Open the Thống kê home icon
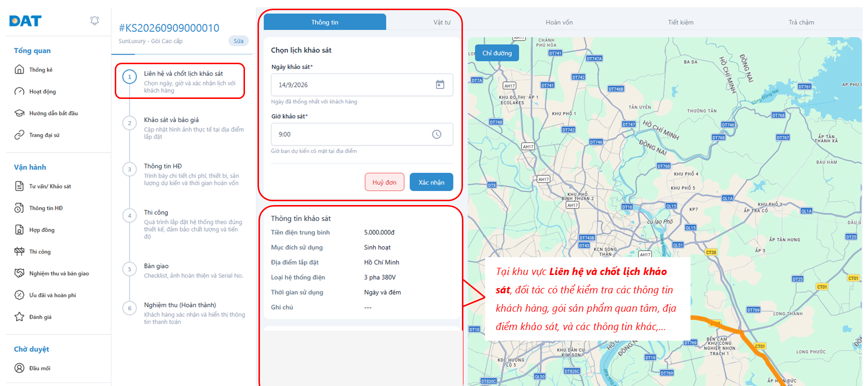Screen dimensions: 868x386 (19, 69)
